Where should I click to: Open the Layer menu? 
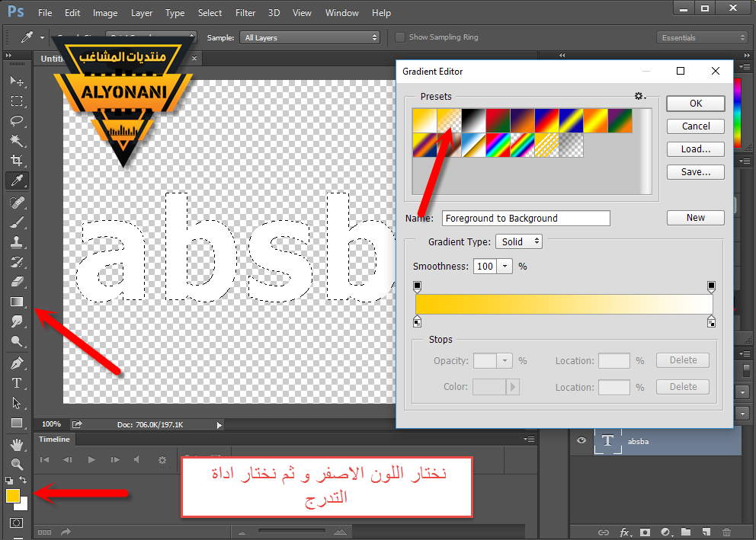142,13
